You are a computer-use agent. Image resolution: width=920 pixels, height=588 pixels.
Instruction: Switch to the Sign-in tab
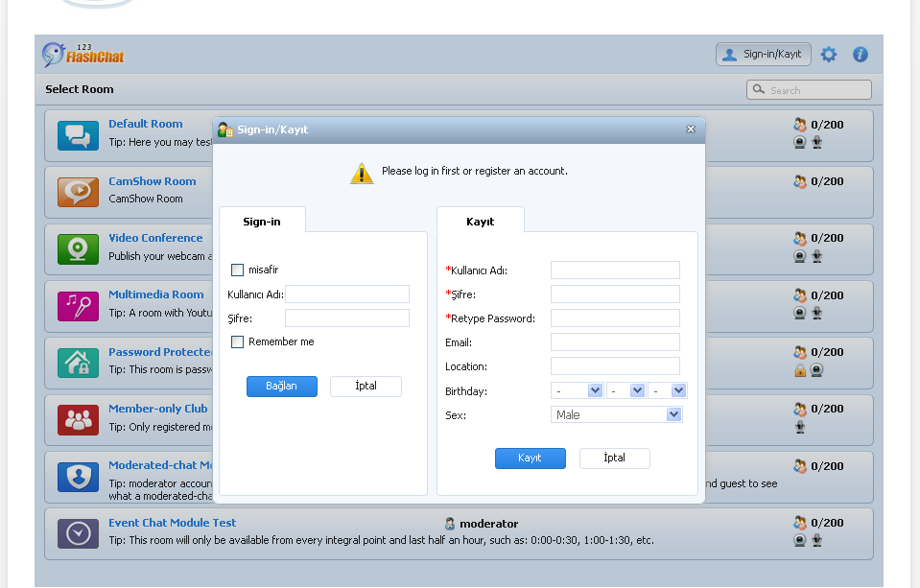click(x=262, y=222)
